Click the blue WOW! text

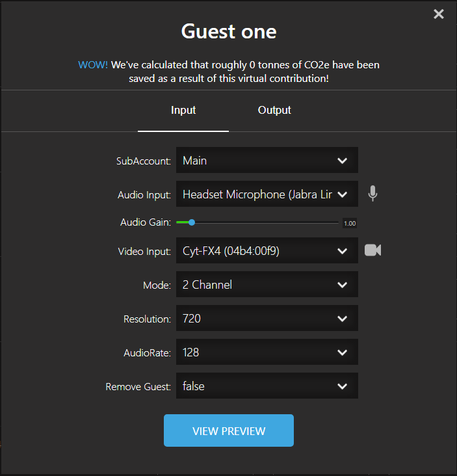pyautogui.click(x=93, y=65)
